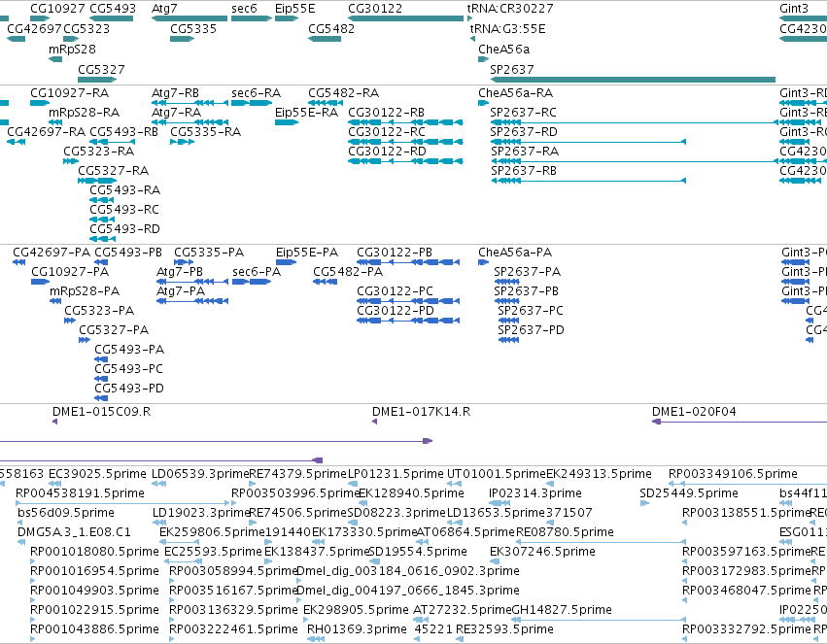Select the CheA56a-RA transcript
This screenshot has height=644, width=827.
[x=483, y=103]
